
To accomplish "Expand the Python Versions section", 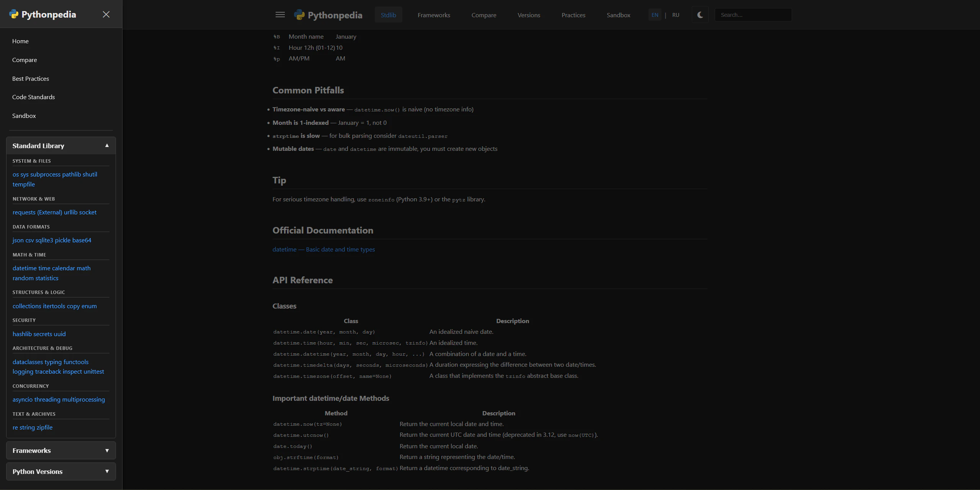I will click(x=60, y=471).
